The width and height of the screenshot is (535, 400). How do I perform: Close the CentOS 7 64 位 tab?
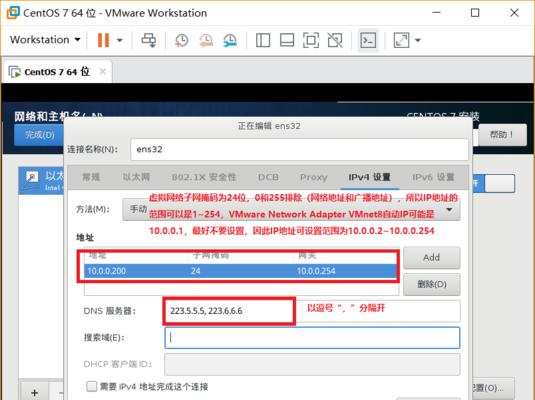[x=102, y=72]
